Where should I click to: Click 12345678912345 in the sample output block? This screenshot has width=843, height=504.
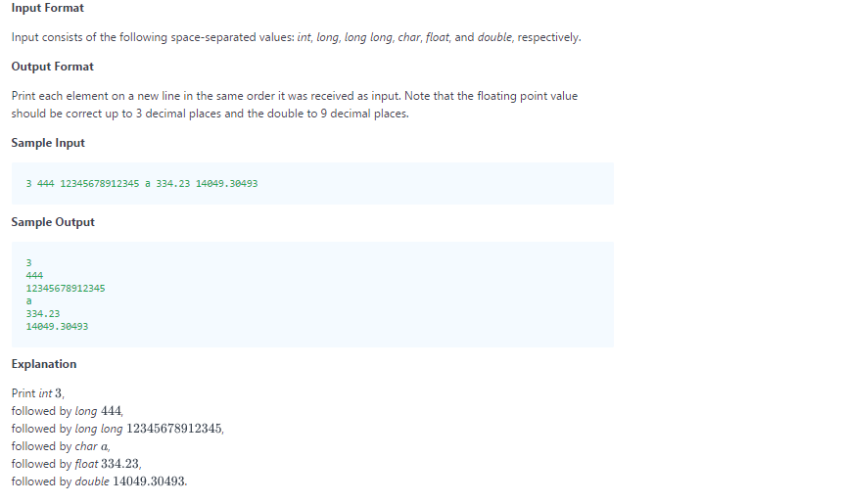point(66,288)
